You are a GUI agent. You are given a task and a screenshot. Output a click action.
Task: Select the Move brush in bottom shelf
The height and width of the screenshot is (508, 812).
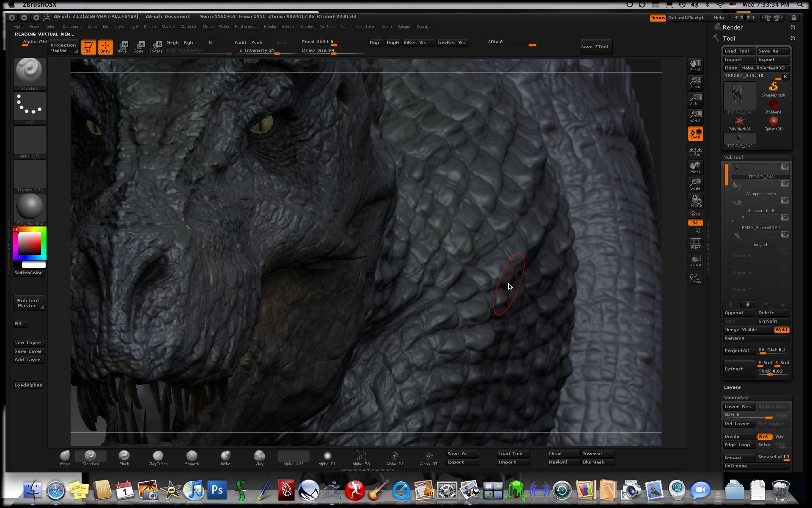(65, 458)
